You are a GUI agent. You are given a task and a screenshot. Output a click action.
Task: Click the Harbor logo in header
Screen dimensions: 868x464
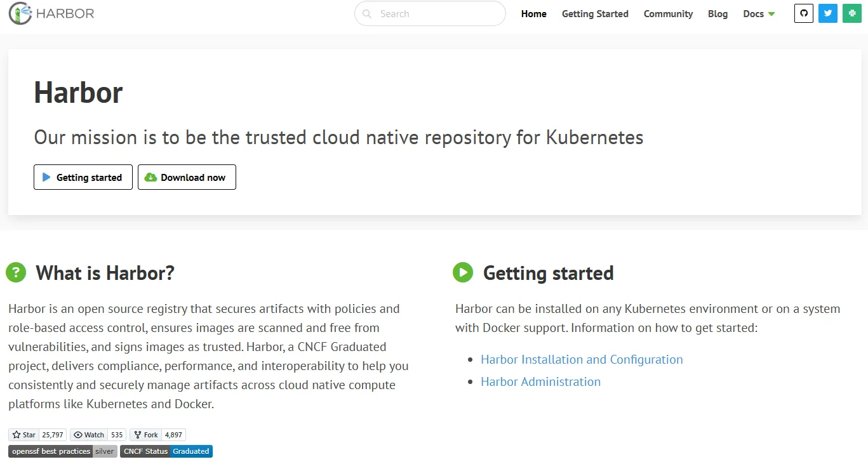(51, 13)
